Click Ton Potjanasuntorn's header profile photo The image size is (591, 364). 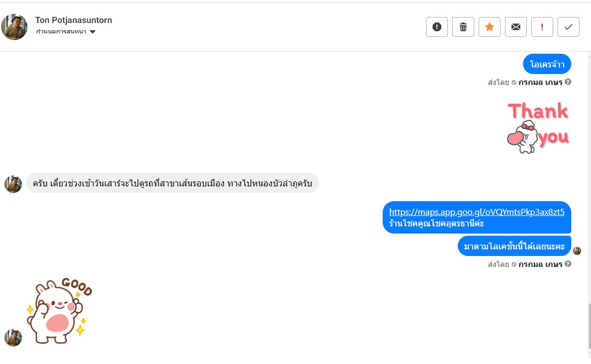point(14,26)
